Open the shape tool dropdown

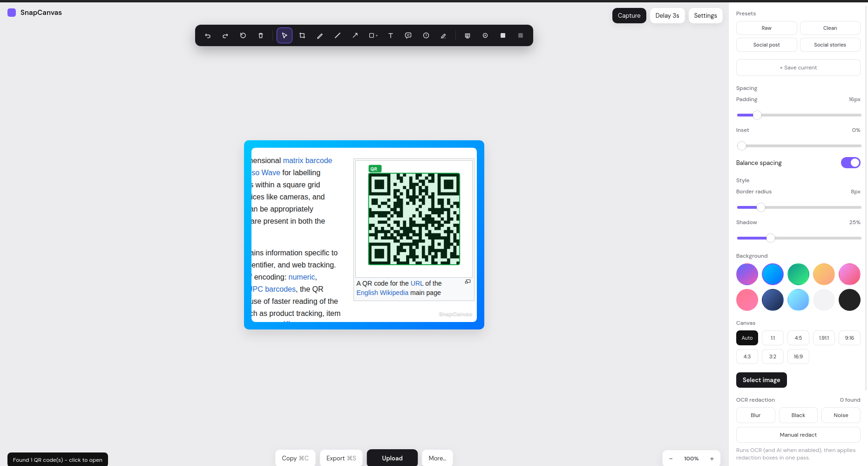[x=373, y=35]
